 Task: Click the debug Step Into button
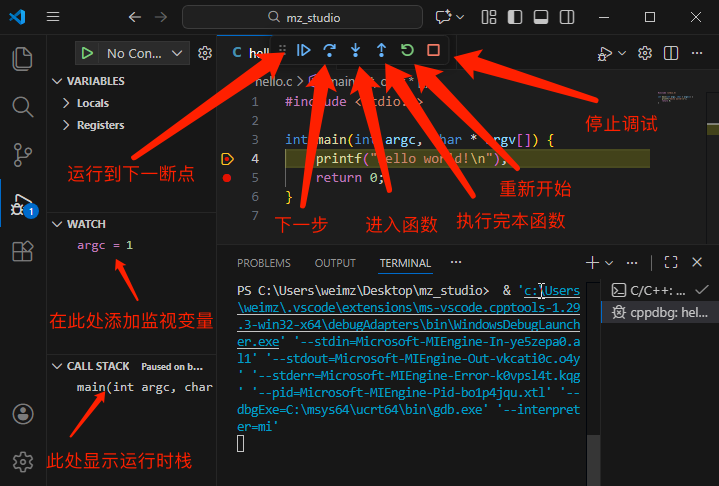(355, 50)
